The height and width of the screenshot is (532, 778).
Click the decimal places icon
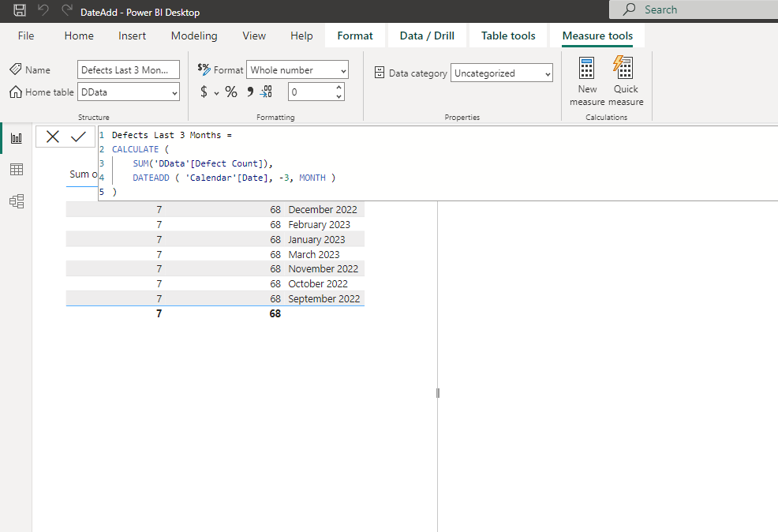click(266, 92)
